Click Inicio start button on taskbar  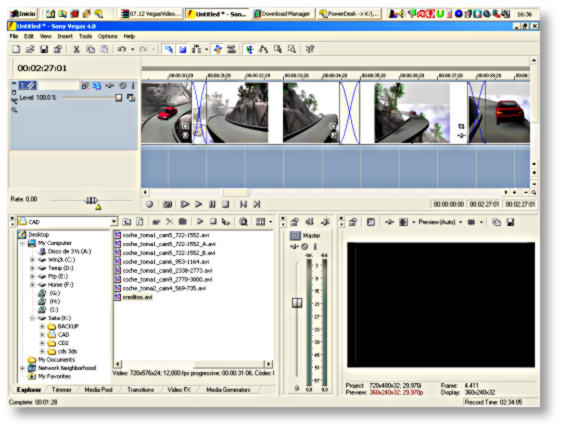pyautogui.click(x=23, y=14)
